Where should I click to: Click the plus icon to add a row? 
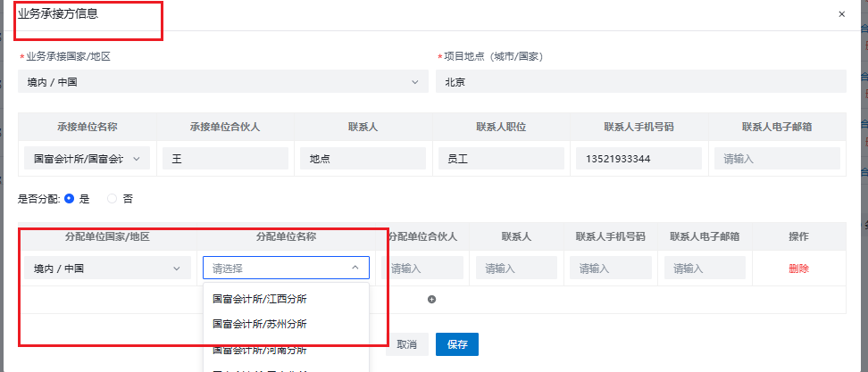(431, 300)
